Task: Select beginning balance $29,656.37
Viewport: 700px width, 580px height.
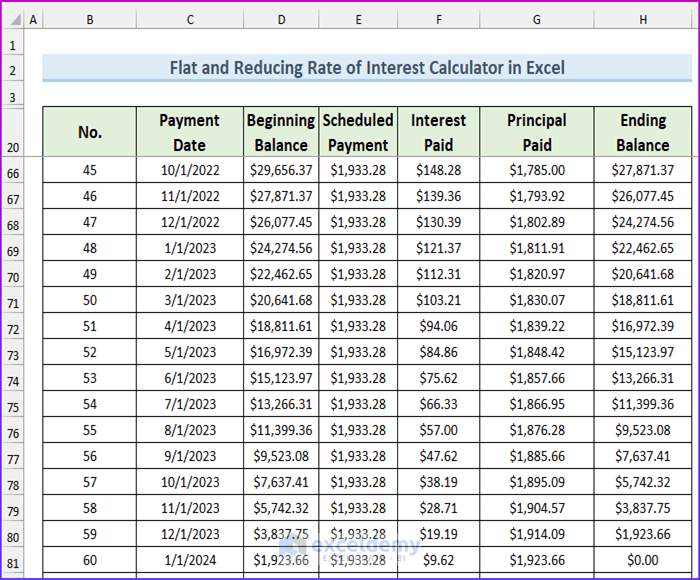Action: (281, 170)
